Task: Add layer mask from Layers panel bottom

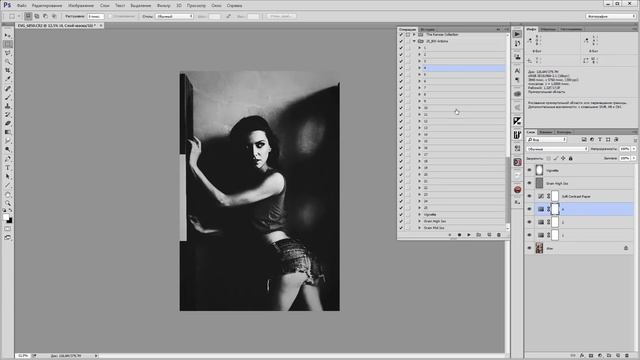Action: point(591,356)
